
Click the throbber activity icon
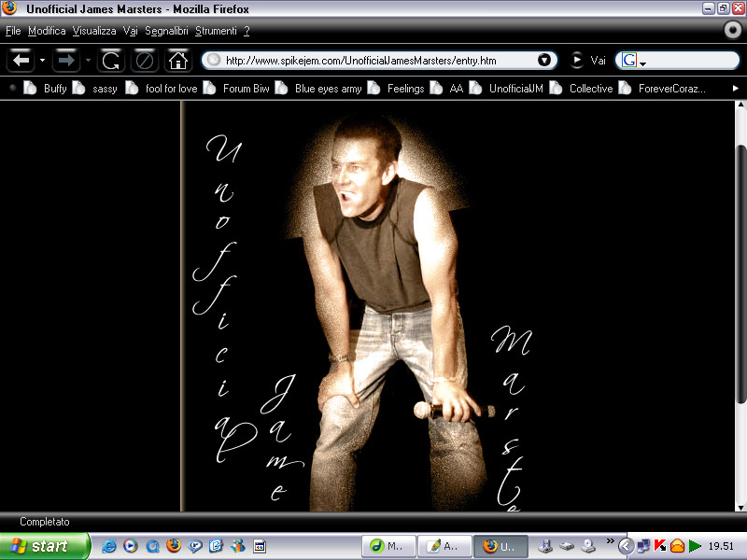pyautogui.click(x=733, y=30)
